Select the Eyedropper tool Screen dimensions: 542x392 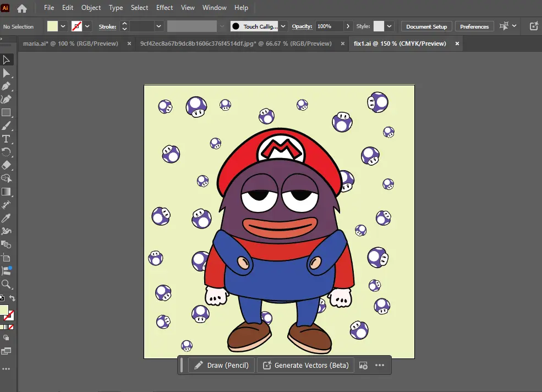(x=6, y=218)
